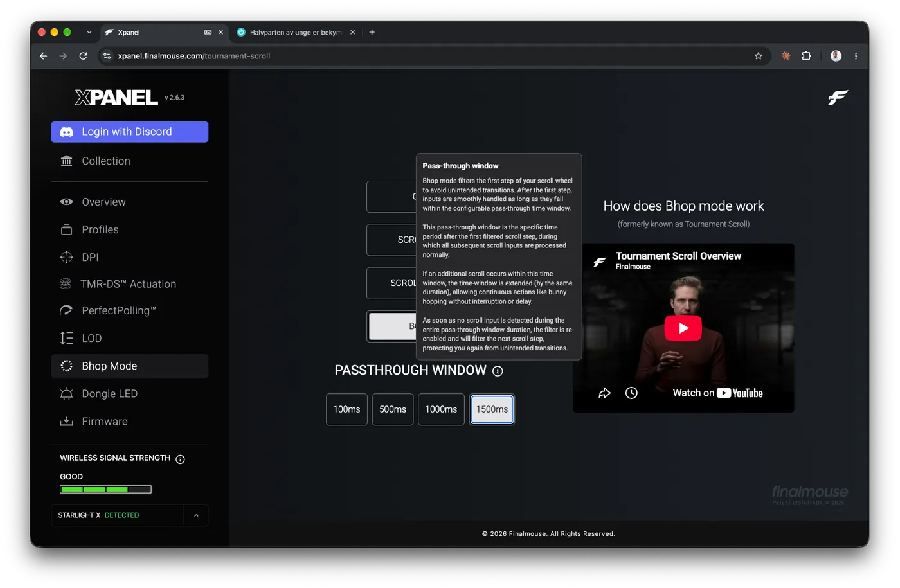Screen dimensions: 900x588
Task: Click the Passthrough Window info icon
Action: (498, 371)
